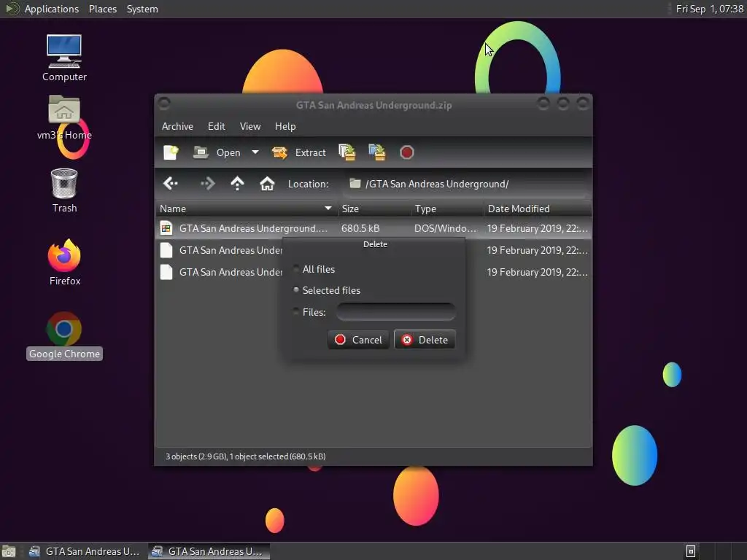Screen dimensions: 747x560
Task: Click the Trash desktop icon
Action: coord(64,190)
